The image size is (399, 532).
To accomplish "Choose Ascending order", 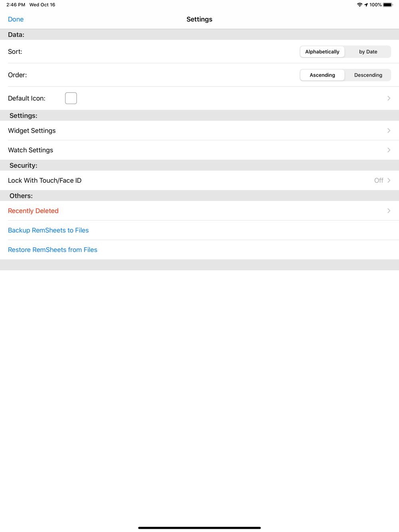I will pyautogui.click(x=322, y=75).
